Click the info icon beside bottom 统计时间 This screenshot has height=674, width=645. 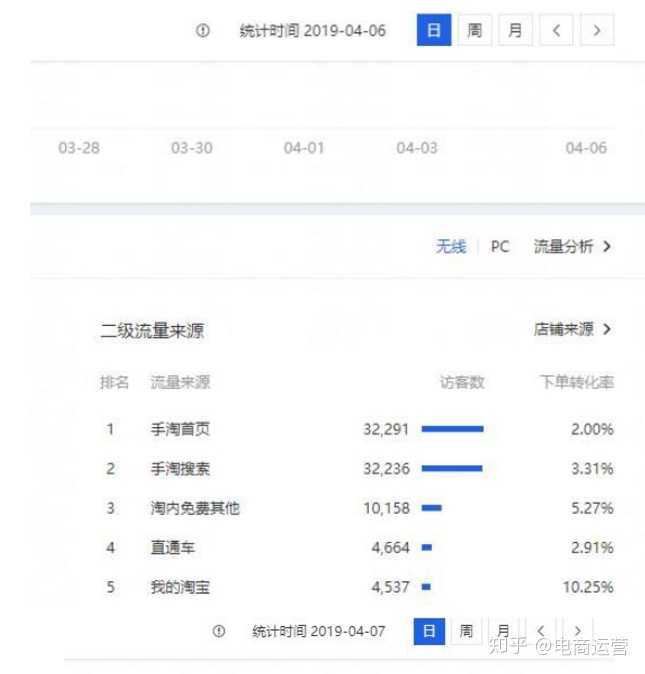click(x=219, y=631)
